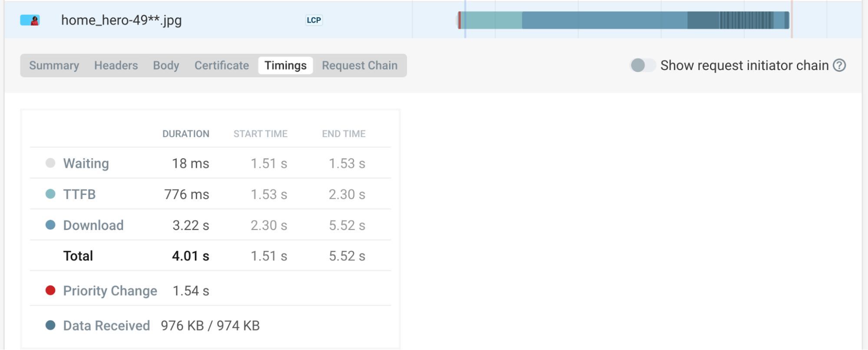Click the LCP badge on request row
The image size is (868, 350).
click(x=314, y=20)
